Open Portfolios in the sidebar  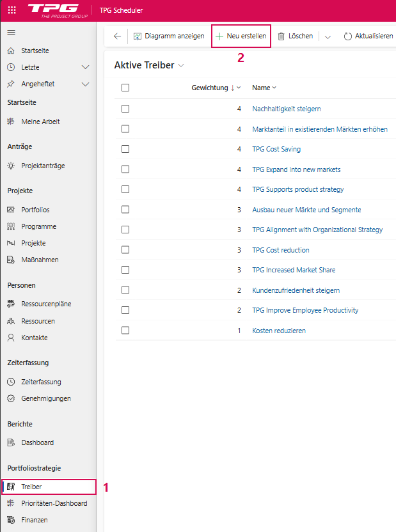pyautogui.click(x=35, y=210)
